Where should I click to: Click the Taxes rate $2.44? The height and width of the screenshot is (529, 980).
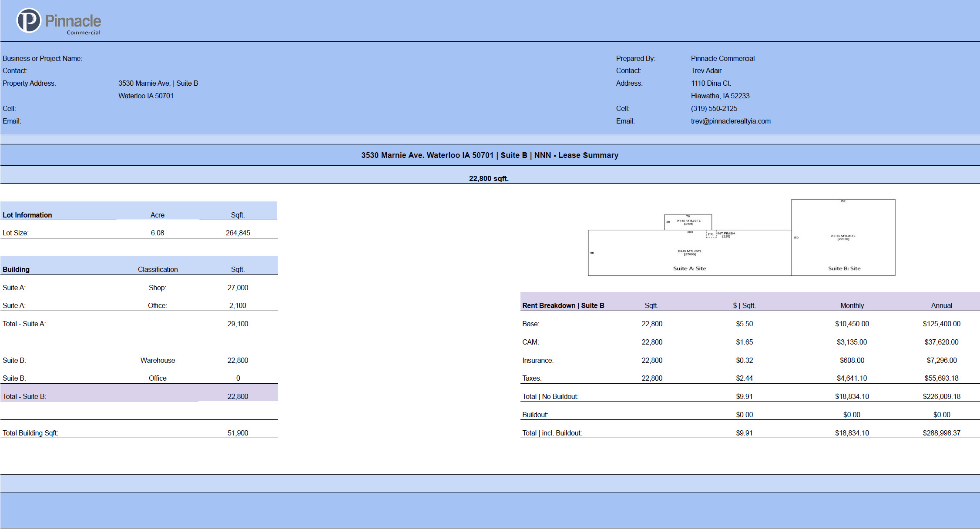pos(745,378)
